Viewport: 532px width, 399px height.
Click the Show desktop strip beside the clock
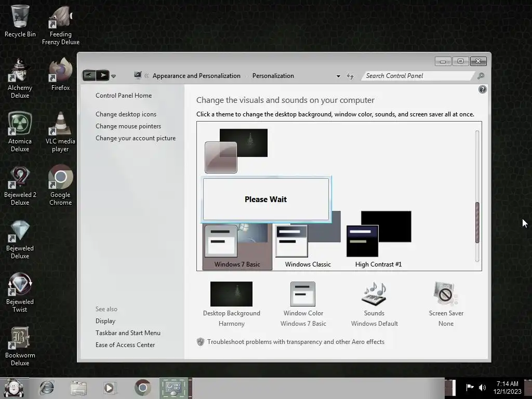528,388
